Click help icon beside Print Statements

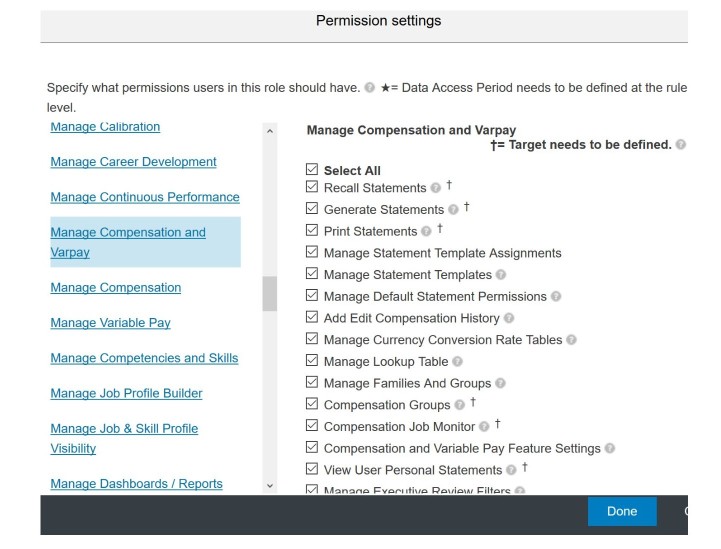point(426,231)
